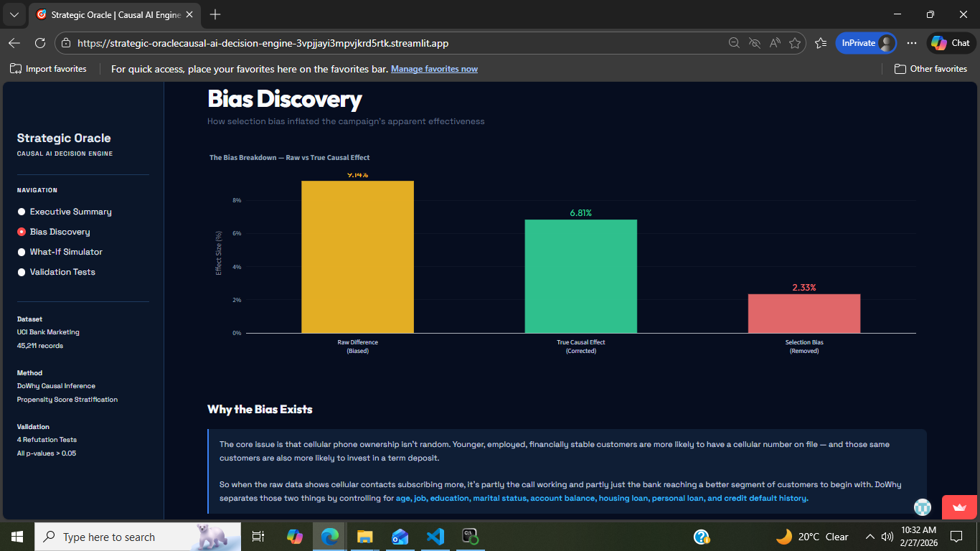This screenshot has width=980, height=551.
Task: Click Import favorites in favorites bar
Action: (48, 69)
